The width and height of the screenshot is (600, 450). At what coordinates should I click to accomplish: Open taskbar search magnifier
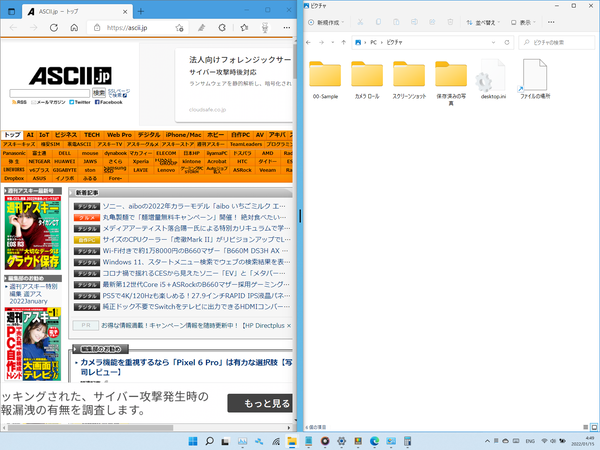click(209, 441)
